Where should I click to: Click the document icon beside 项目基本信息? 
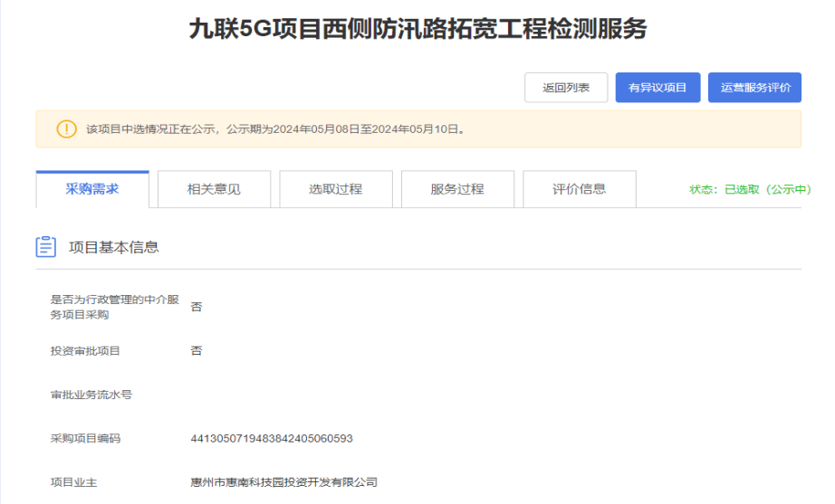tap(45, 246)
